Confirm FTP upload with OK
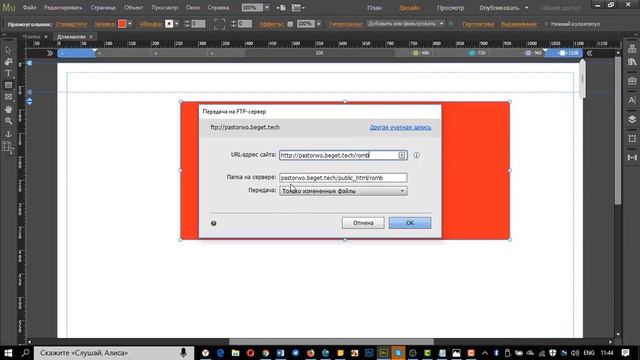 410,223
